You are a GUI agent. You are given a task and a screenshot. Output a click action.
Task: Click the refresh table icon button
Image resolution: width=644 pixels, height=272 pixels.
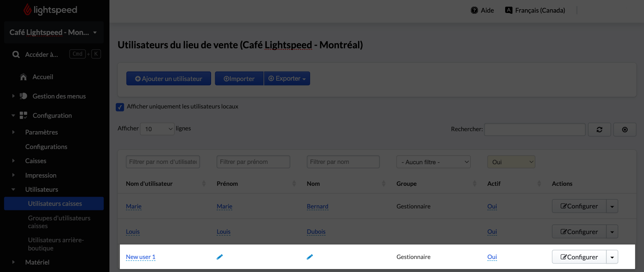point(599,129)
